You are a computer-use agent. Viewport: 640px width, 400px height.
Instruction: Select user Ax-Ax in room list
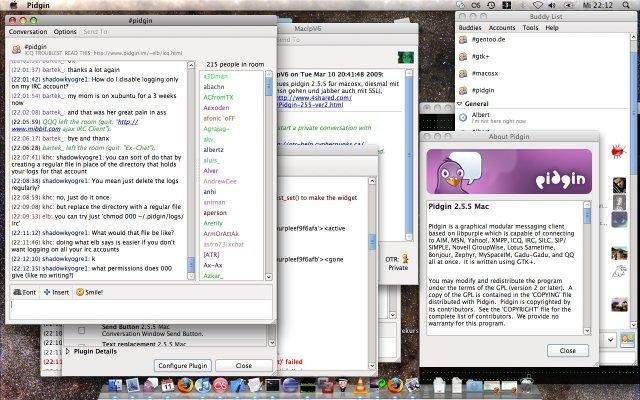(x=213, y=265)
